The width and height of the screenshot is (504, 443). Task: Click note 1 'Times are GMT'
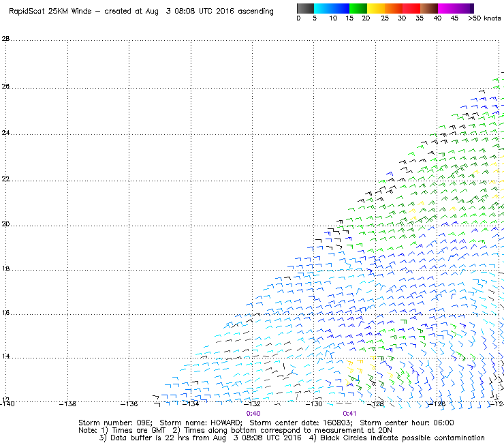click(134, 431)
